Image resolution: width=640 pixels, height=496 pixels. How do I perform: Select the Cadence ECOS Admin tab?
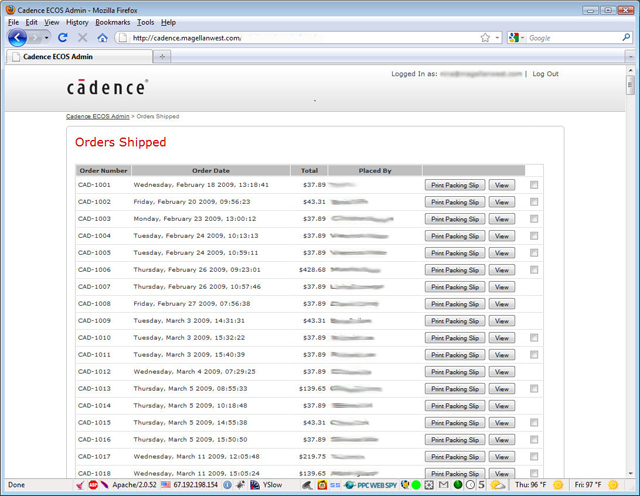pos(80,57)
